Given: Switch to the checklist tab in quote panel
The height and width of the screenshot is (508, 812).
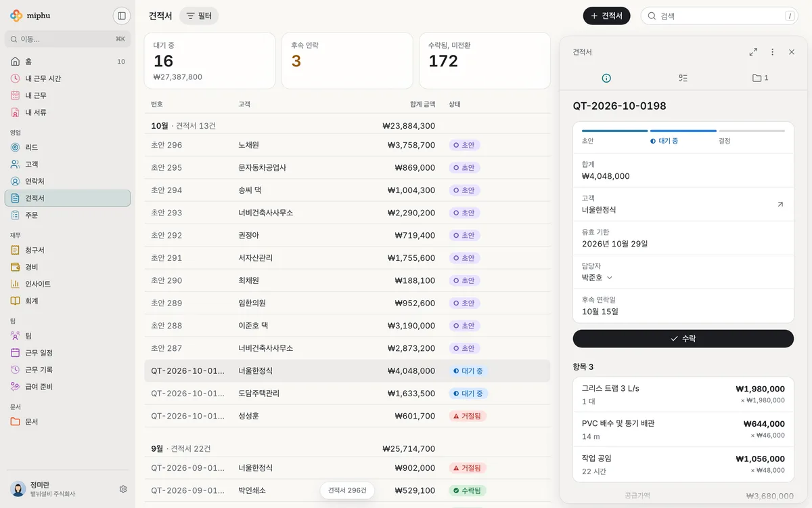Looking at the screenshot, I should coord(683,78).
